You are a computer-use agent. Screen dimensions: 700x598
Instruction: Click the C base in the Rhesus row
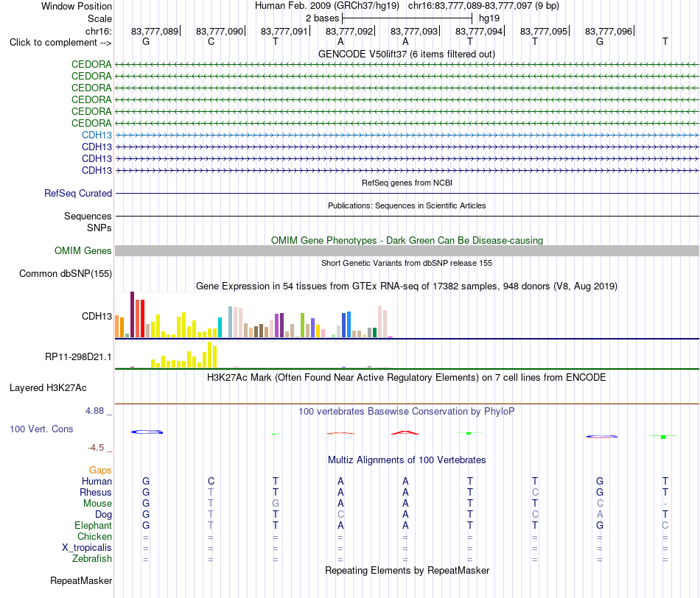coord(535,492)
